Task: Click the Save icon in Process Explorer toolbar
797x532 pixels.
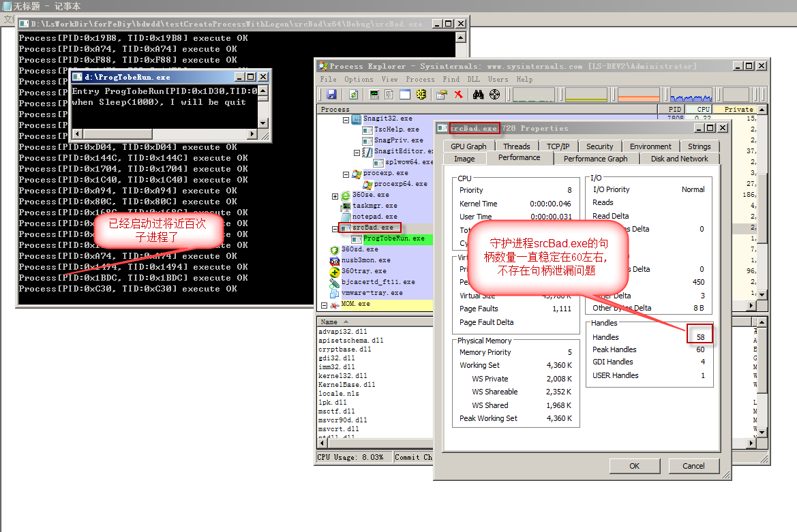Action: 331,95
